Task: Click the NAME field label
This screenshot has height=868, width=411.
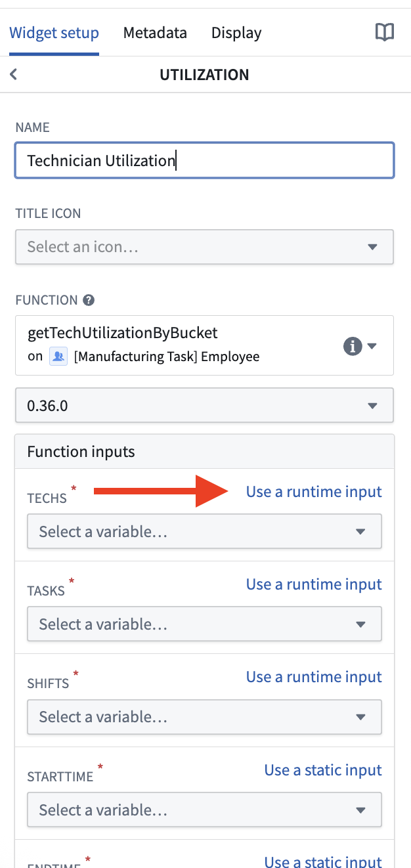Action: 33,127
